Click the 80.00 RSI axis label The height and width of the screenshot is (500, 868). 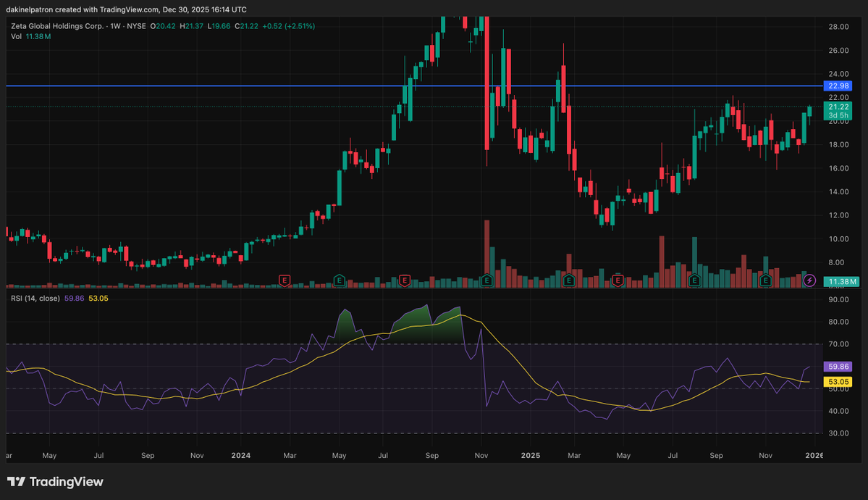pyautogui.click(x=838, y=322)
